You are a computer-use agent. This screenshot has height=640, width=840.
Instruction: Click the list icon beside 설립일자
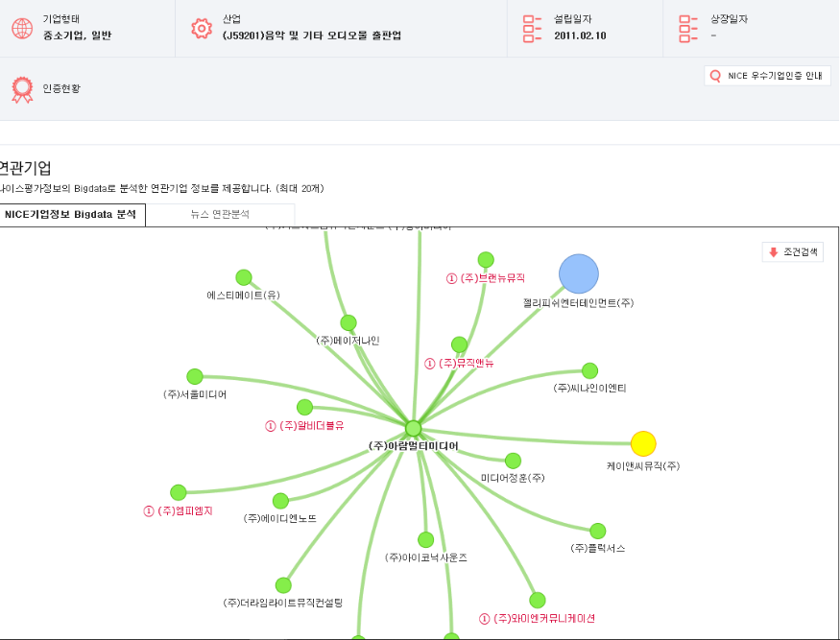pyautogui.click(x=532, y=29)
